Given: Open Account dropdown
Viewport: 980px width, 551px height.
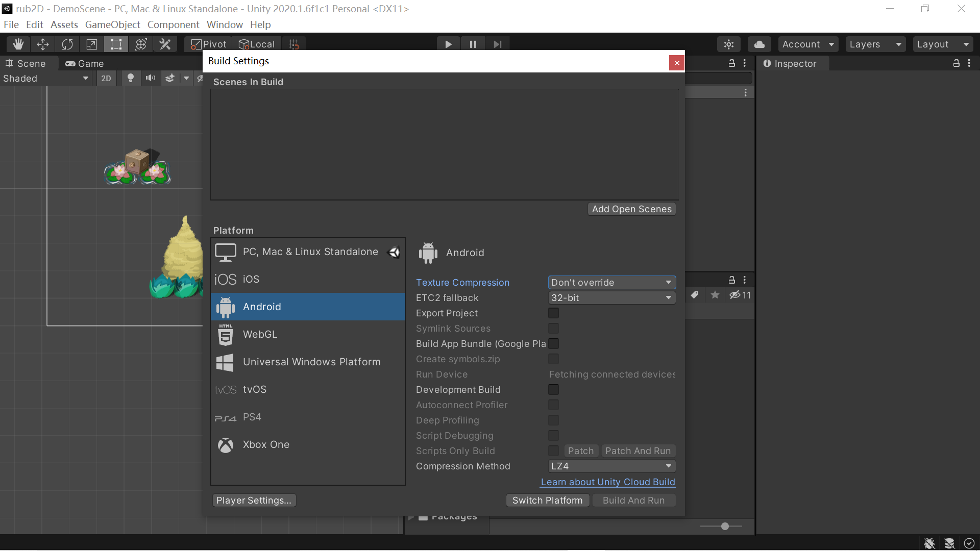Looking at the screenshot, I should pos(808,44).
